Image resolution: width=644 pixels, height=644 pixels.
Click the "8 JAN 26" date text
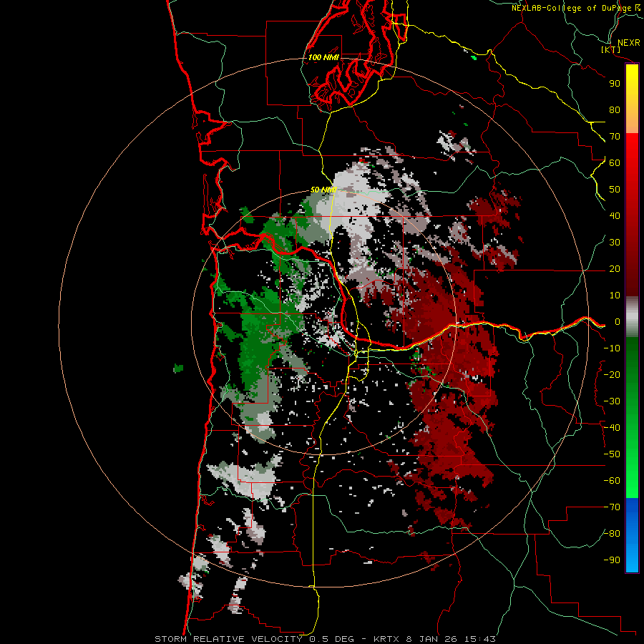432,639
